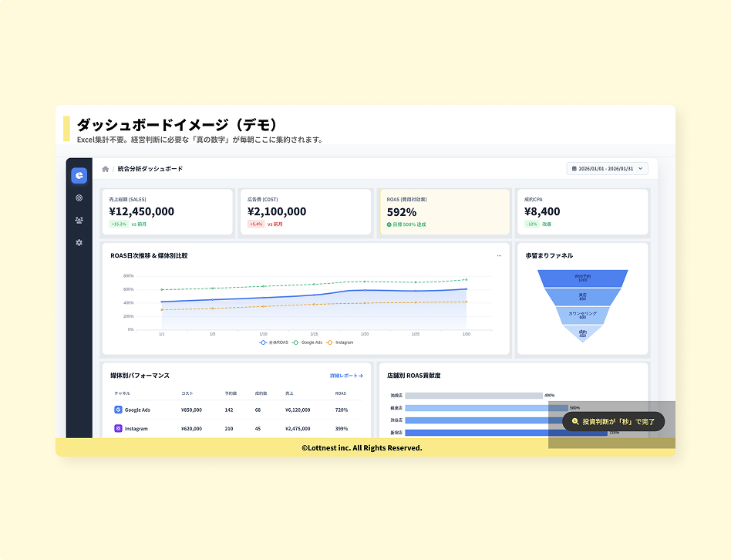Open the pie chart dashboard sidebar icon
The height and width of the screenshot is (560, 731).
tap(79, 176)
